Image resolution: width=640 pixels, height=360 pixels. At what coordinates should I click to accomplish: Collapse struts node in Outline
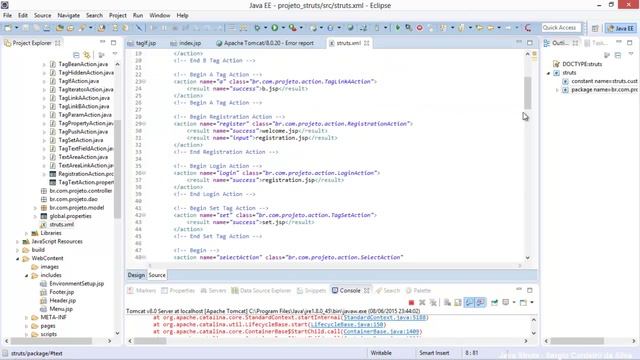549,73
